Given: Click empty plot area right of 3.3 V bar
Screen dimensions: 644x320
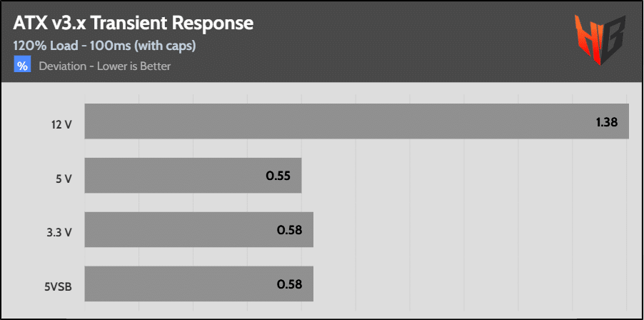Looking at the screenshot, I should pyautogui.click(x=471, y=230).
